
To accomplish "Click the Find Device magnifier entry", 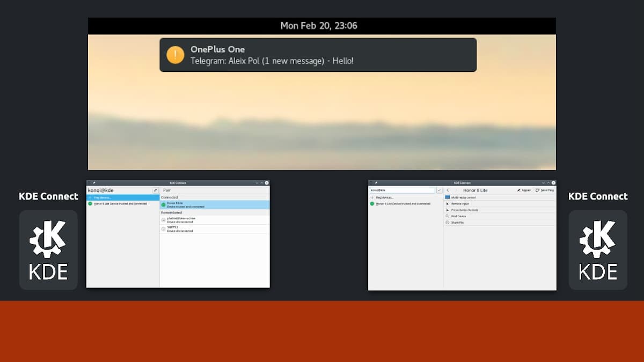I will [x=458, y=216].
